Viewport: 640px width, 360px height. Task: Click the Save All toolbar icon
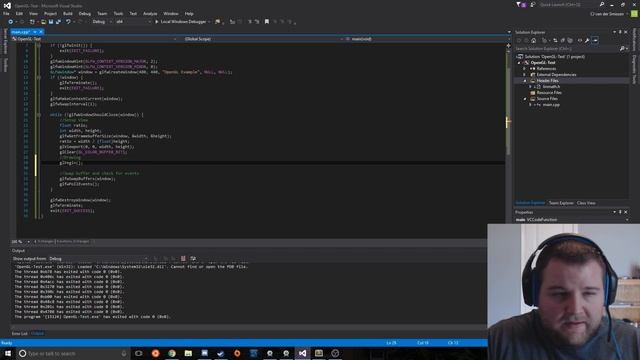(x=58, y=22)
